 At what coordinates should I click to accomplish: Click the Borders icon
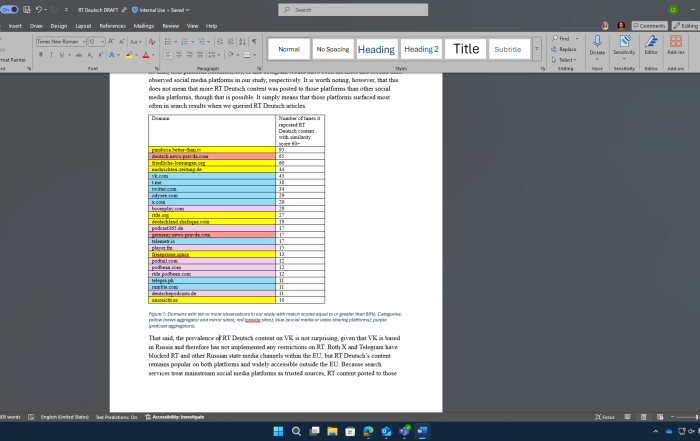click(246, 54)
